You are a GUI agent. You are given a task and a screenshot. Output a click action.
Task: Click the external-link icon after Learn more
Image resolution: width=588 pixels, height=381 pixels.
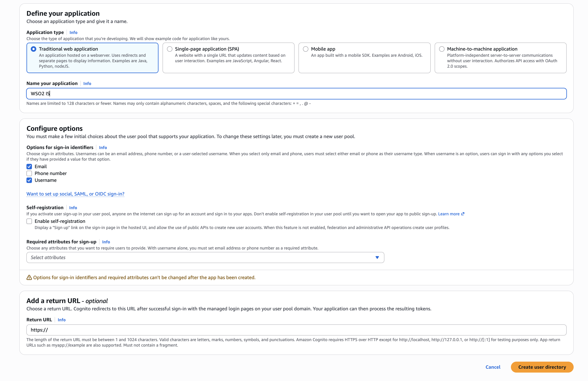pos(463,214)
